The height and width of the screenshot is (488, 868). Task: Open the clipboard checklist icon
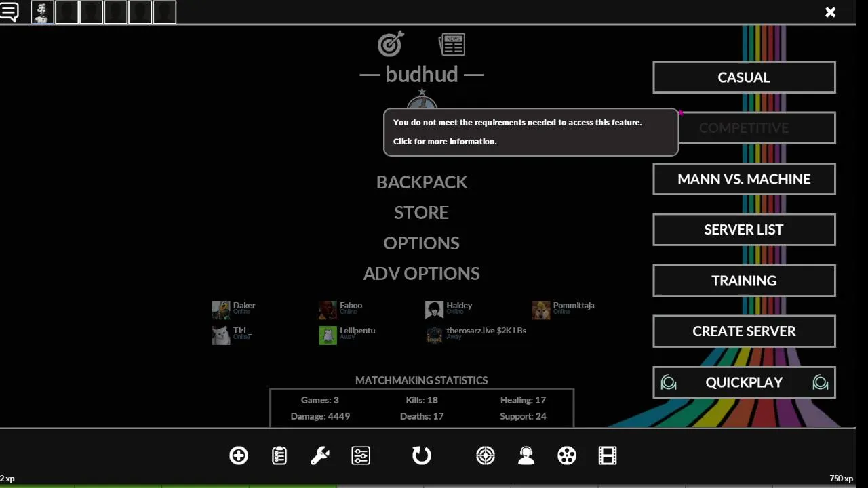[279, 455]
